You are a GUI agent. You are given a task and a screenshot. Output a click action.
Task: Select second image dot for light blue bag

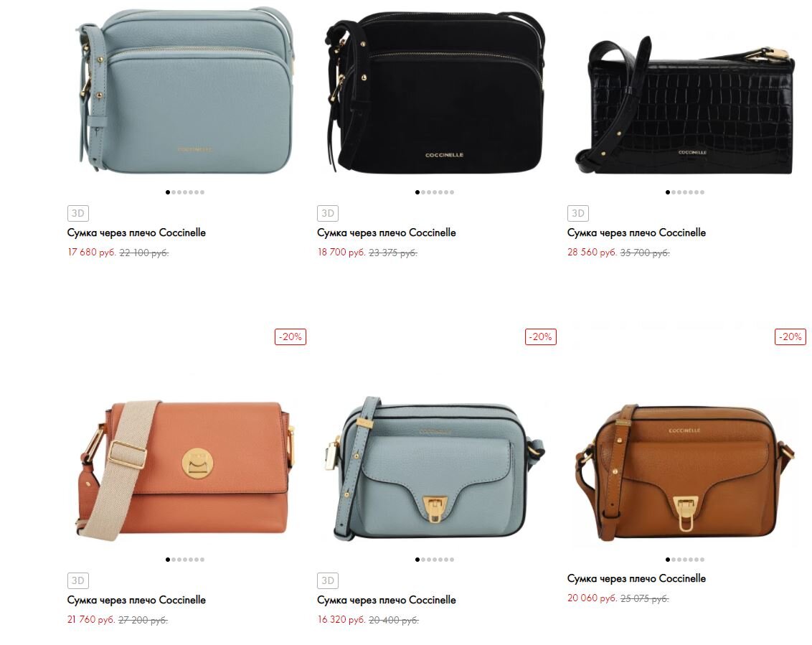point(174,192)
